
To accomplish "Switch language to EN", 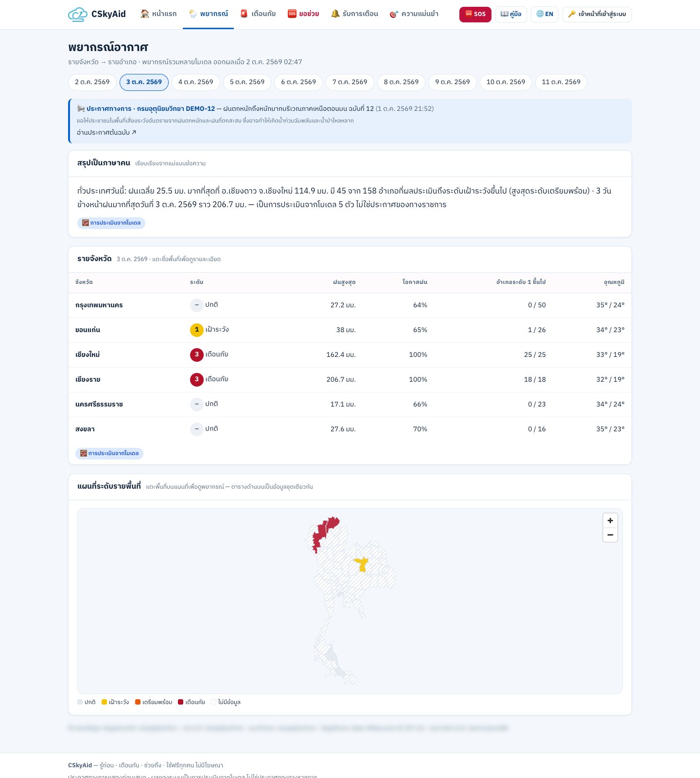I will 544,14.
